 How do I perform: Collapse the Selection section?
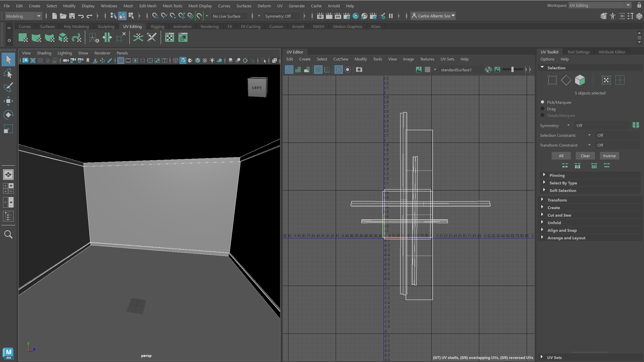point(590,68)
